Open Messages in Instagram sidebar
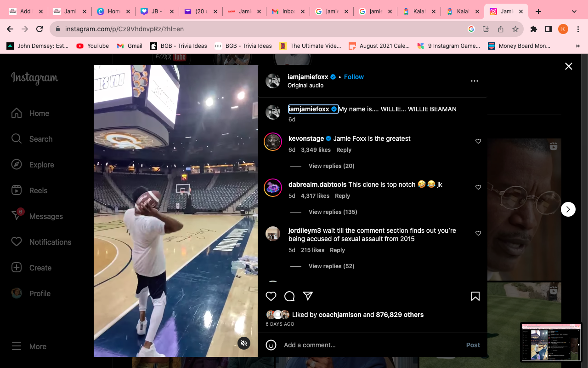588x368 pixels. click(37, 216)
